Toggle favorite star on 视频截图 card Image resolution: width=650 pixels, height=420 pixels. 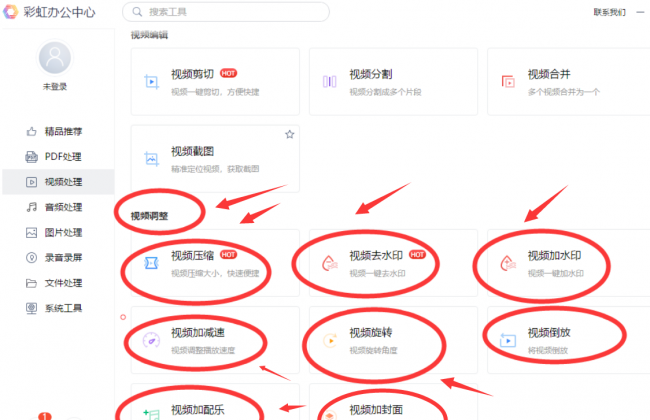[290, 134]
